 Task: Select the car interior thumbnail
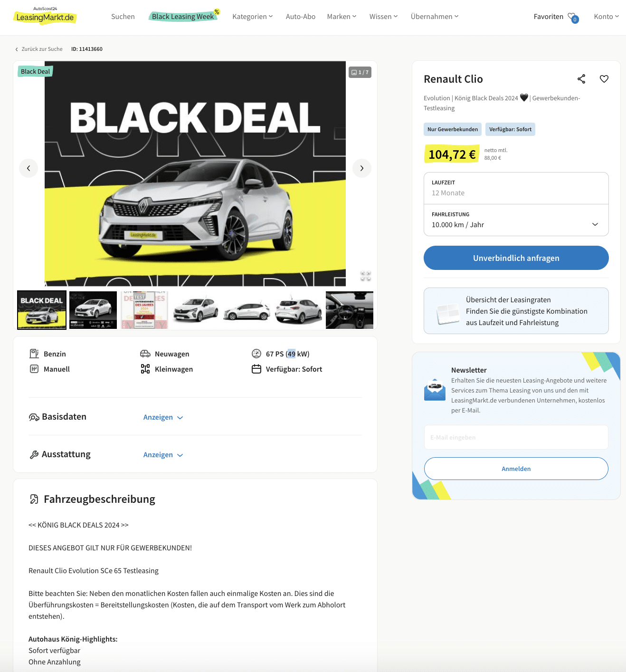coord(350,310)
